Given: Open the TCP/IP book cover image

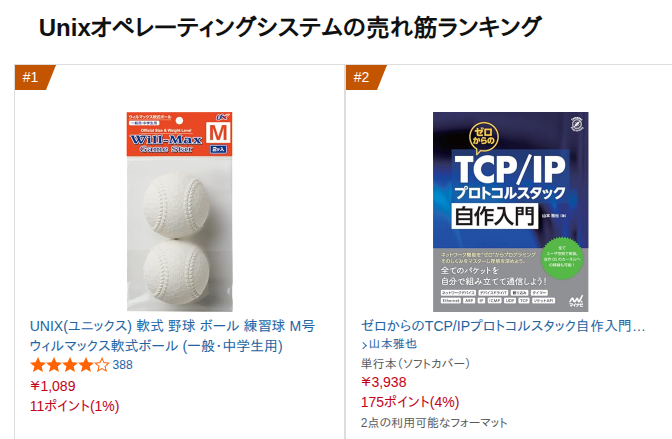Looking at the screenshot, I should 510,211.
